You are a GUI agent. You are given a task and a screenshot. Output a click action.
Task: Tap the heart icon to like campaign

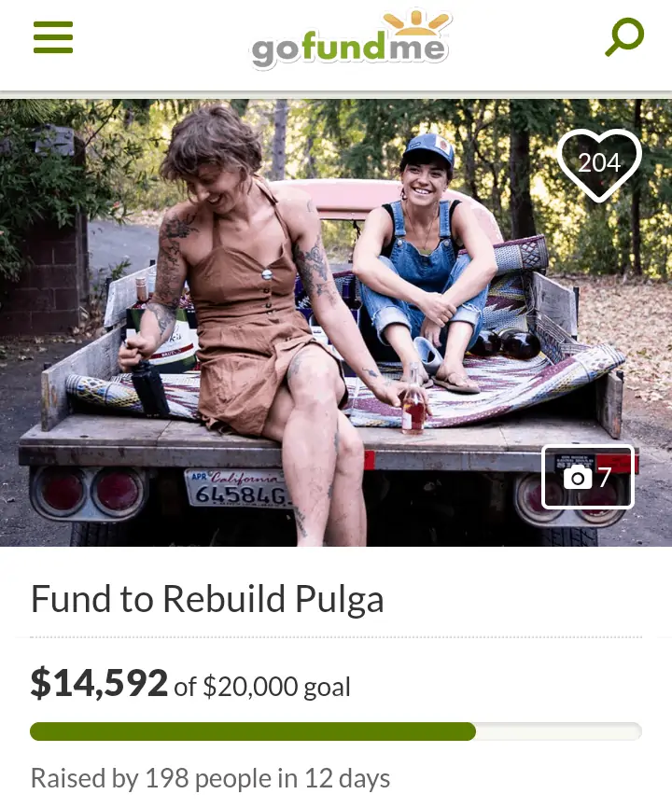coord(599,165)
